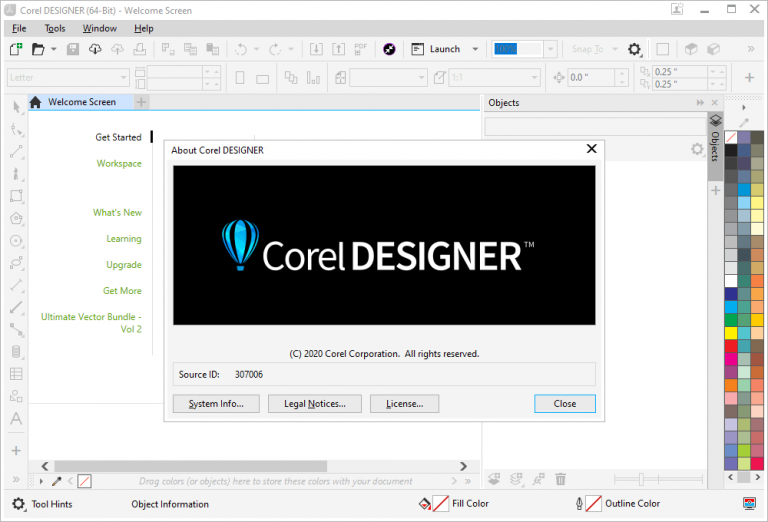Open the File menu

(19, 28)
